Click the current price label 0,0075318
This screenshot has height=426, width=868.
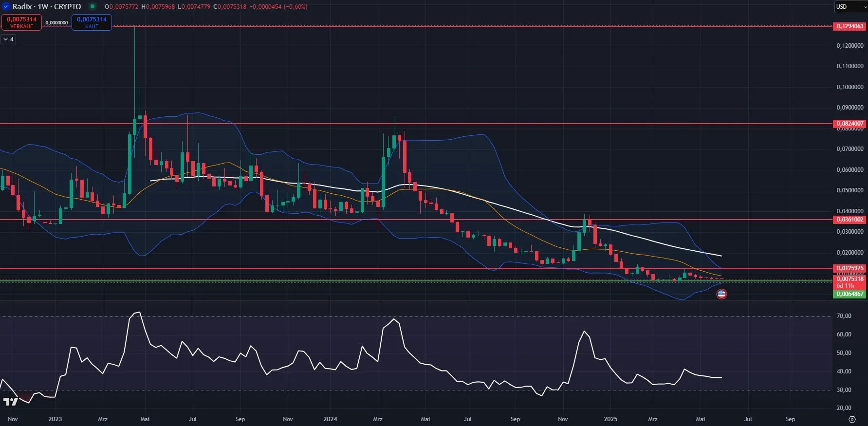850,279
